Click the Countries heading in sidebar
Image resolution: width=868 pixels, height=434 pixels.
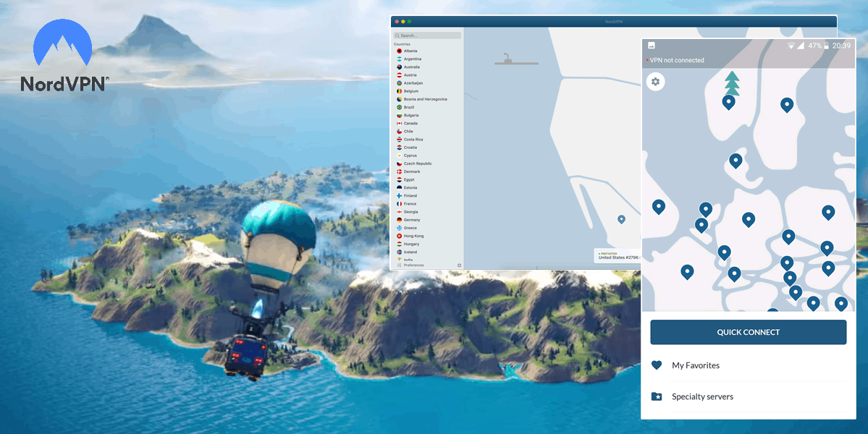402,43
